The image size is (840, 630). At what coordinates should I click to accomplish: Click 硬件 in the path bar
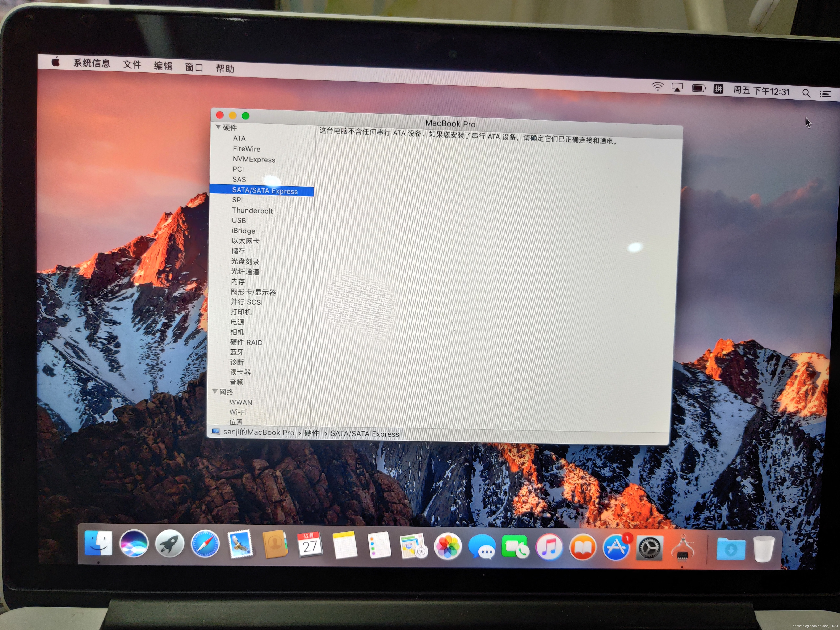click(311, 433)
